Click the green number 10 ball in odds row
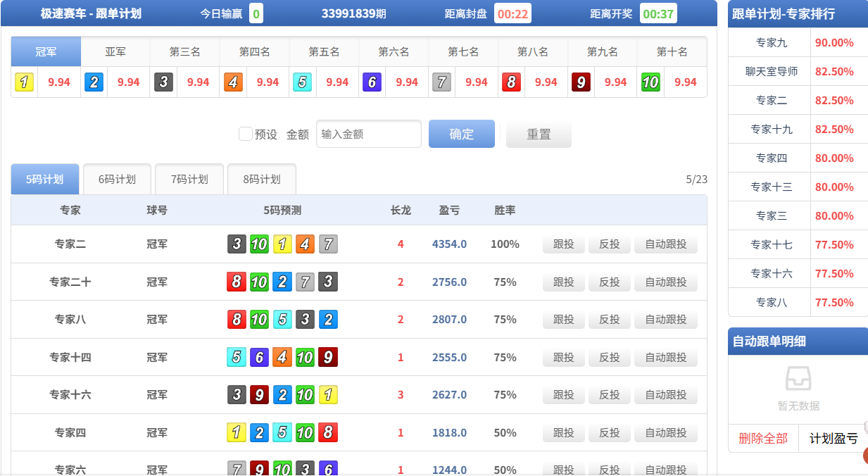This screenshot has width=868, height=476. (x=650, y=82)
